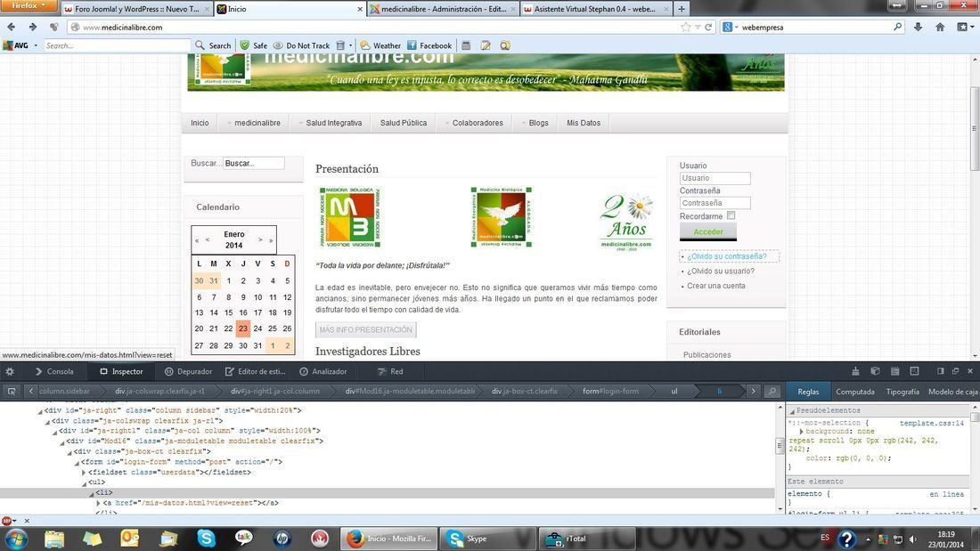Screen dimensions: 980x551
Task: Open the devtools settings gear icon
Action: point(10,371)
